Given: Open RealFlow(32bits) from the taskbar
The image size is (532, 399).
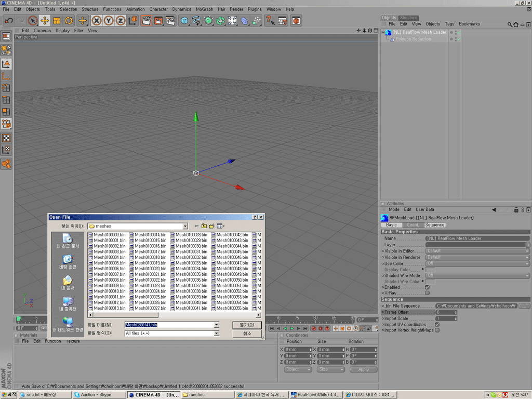Looking at the screenshot, I should pos(316,395).
